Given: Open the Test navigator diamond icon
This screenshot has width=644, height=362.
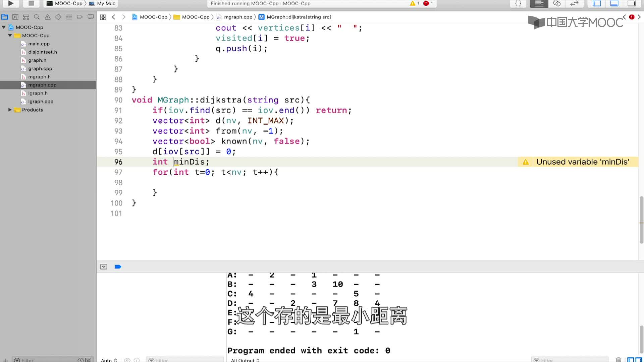Looking at the screenshot, I should pos(58,17).
